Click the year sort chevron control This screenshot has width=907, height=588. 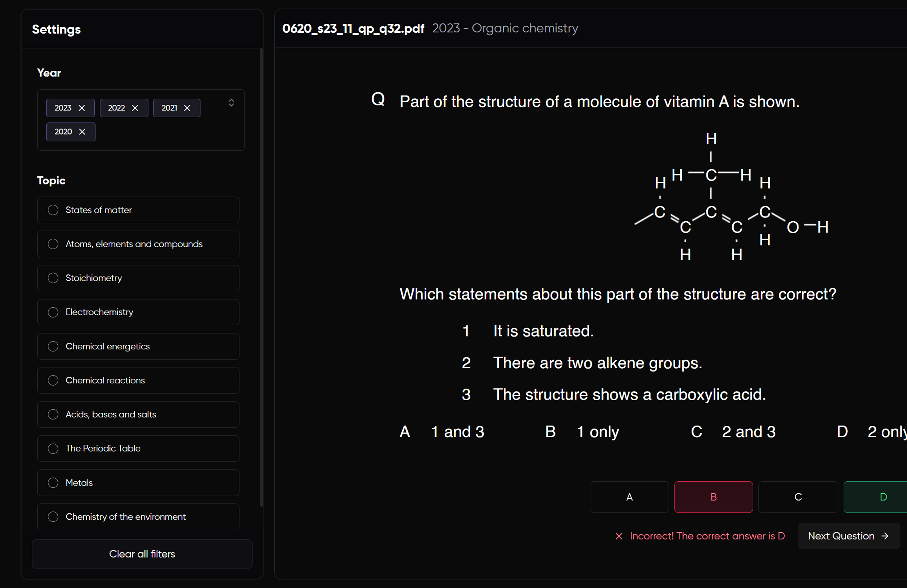click(231, 102)
